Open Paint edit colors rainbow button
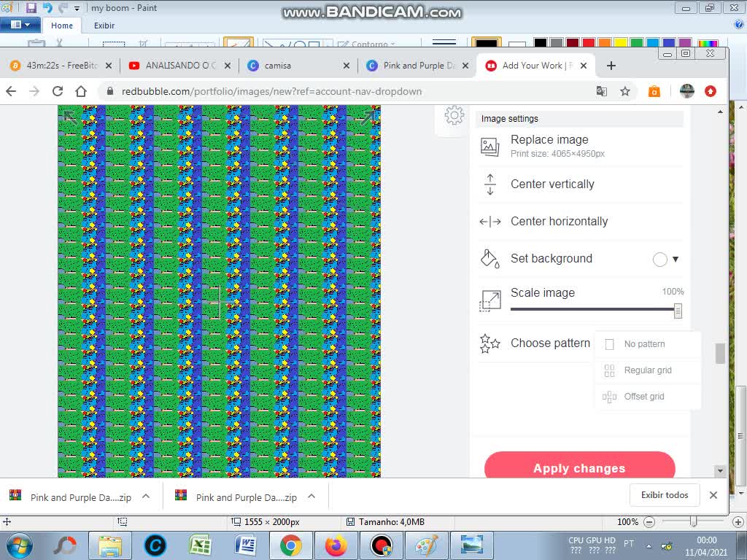 coord(708,43)
